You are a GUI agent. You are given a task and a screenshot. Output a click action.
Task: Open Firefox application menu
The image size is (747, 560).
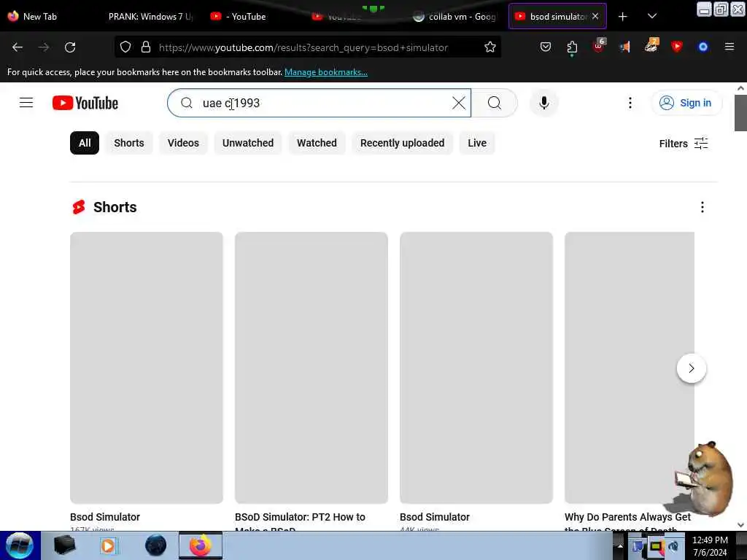pyautogui.click(x=729, y=47)
